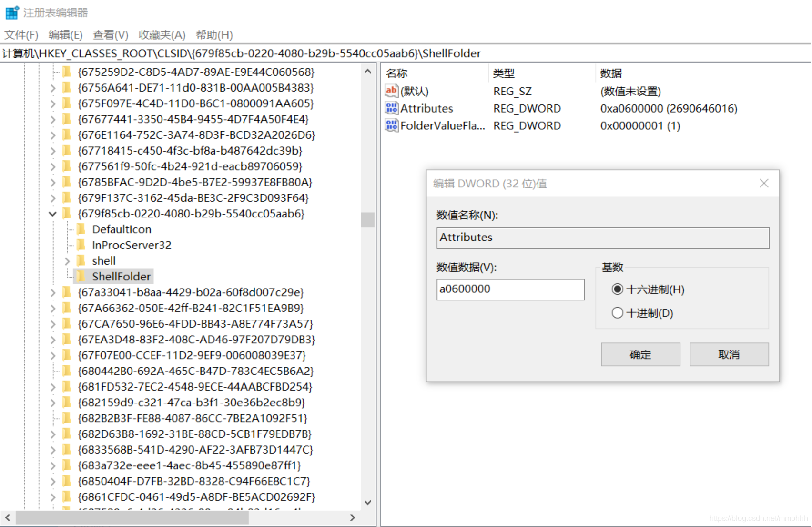
Task: Select the {6833568B-541D-4290-AF22-3AFB73D1447C} key
Action: [x=195, y=449]
